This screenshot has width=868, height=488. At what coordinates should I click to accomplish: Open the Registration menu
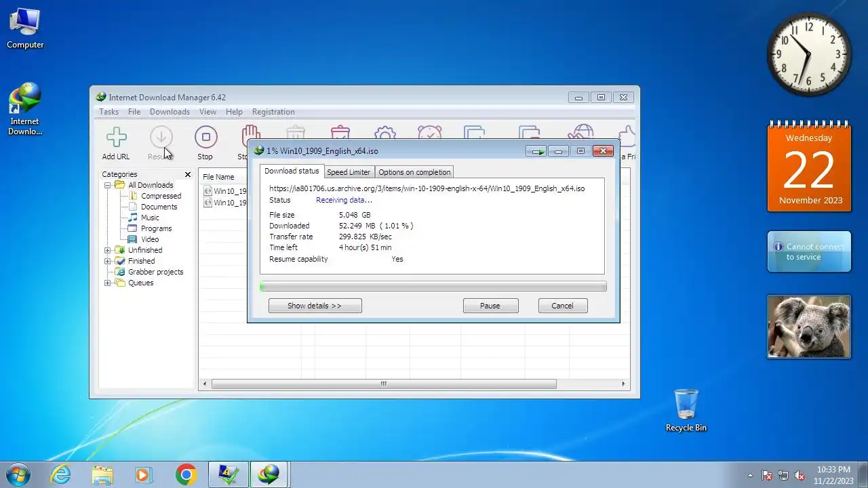coord(273,112)
